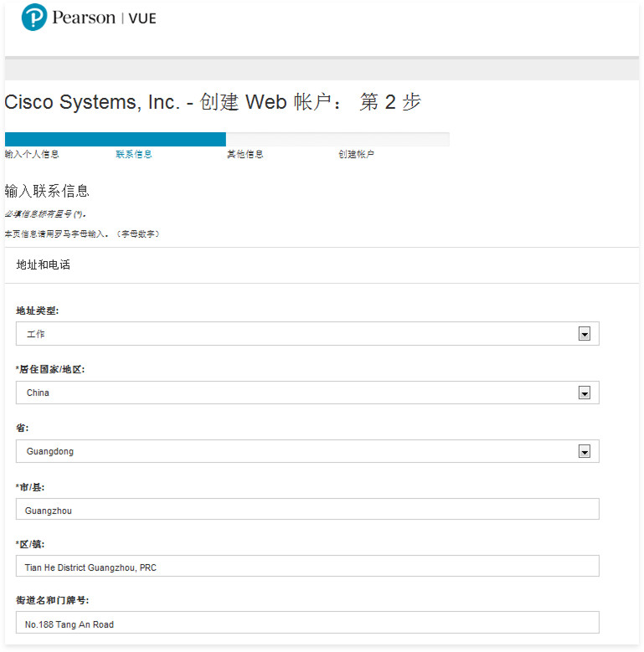The height and width of the screenshot is (652, 644).
Task: Click the 输入联系信息 heading
Action: click(x=47, y=191)
